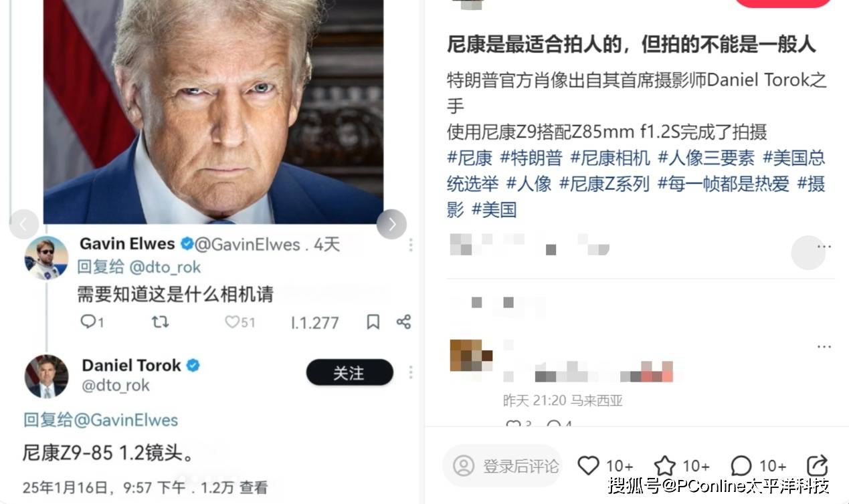Viewport: 849px width, 504px height.
Task: Like Gavin Elwes's tweet with the heart icon
Action: tap(231, 322)
